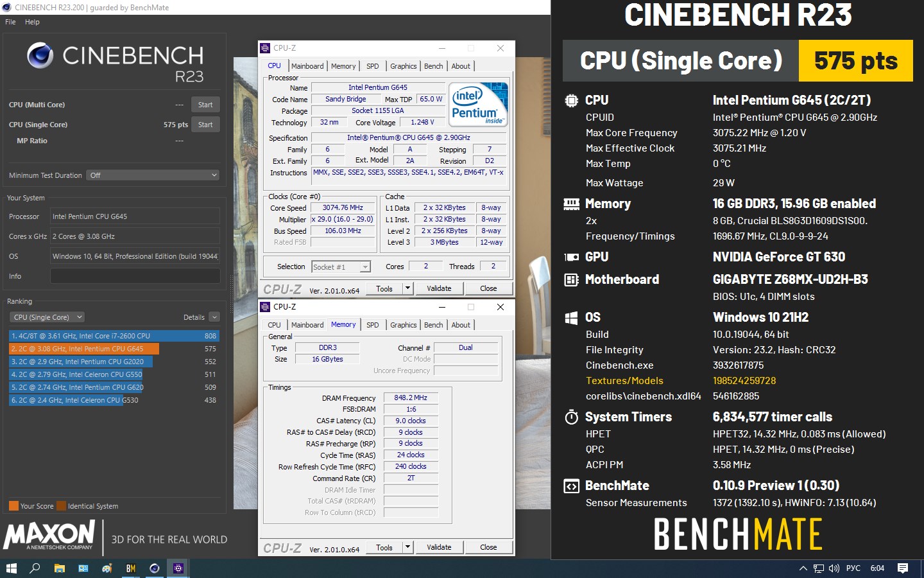
Task: Open the Windows Start menu
Action: (x=11, y=568)
